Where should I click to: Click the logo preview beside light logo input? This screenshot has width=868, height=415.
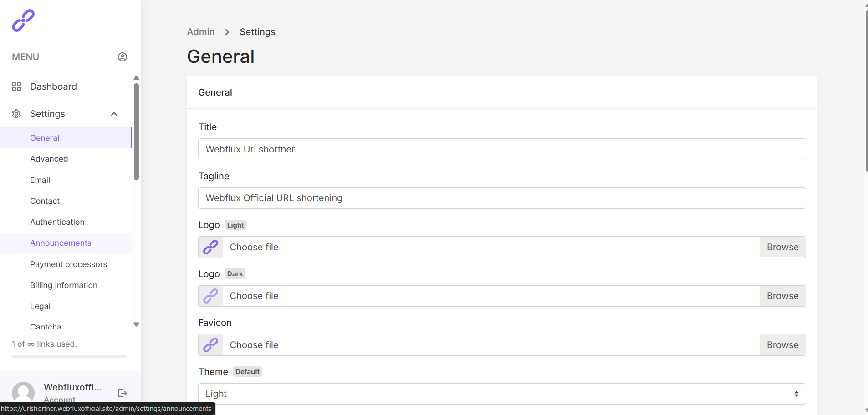click(210, 247)
